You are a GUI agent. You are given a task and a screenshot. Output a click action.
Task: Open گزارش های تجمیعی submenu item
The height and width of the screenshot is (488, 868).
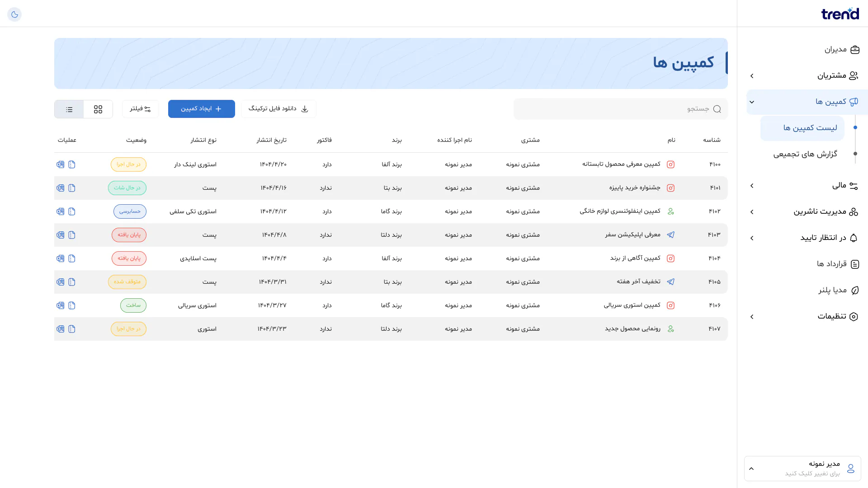tap(805, 154)
